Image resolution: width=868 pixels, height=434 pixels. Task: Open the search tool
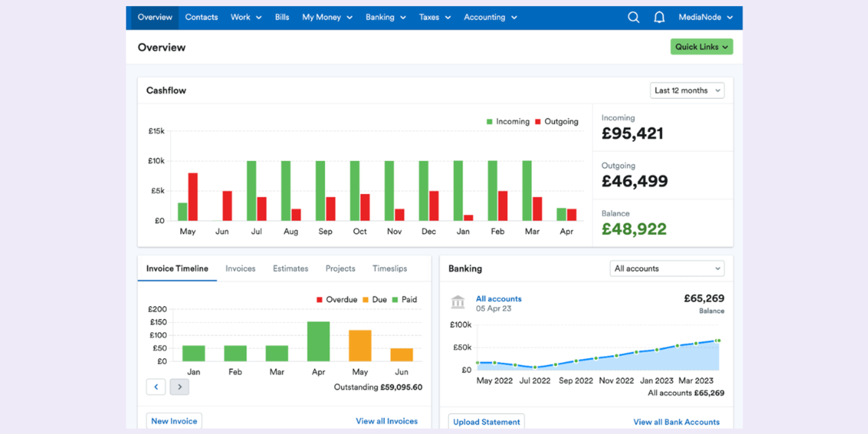click(633, 17)
